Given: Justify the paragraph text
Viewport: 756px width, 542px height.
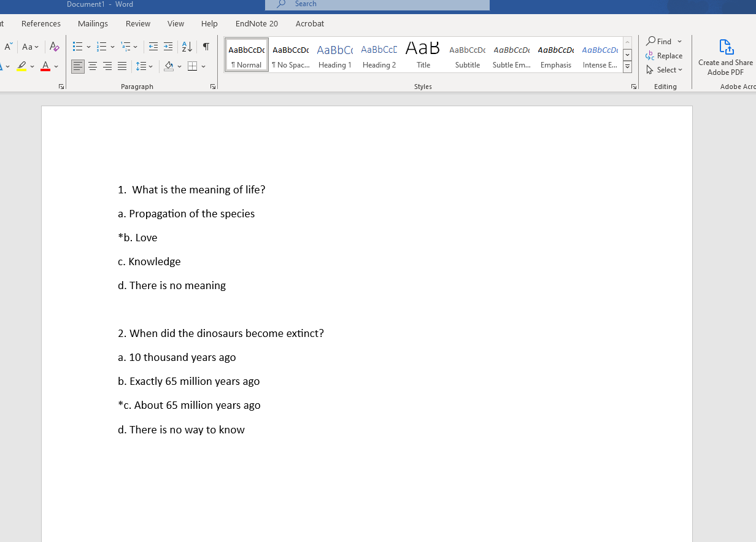Looking at the screenshot, I should coord(122,66).
